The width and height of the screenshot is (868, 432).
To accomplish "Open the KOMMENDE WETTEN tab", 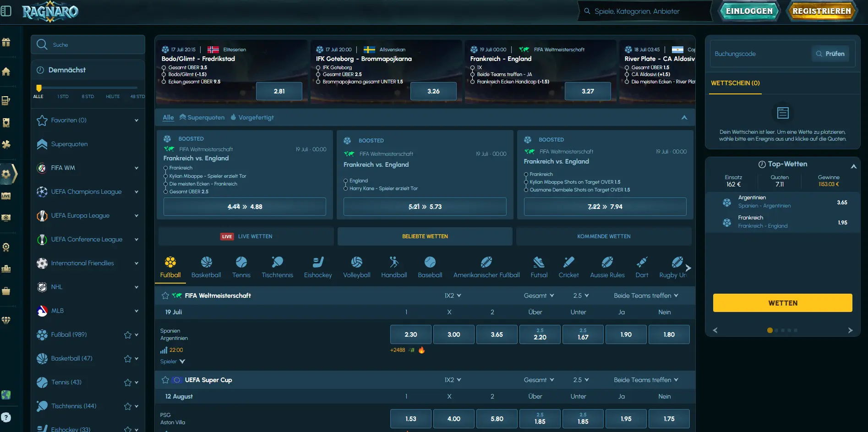I will click(604, 236).
